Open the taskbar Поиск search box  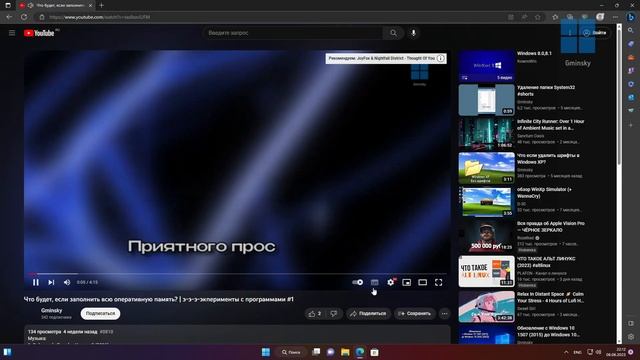tap(291, 352)
